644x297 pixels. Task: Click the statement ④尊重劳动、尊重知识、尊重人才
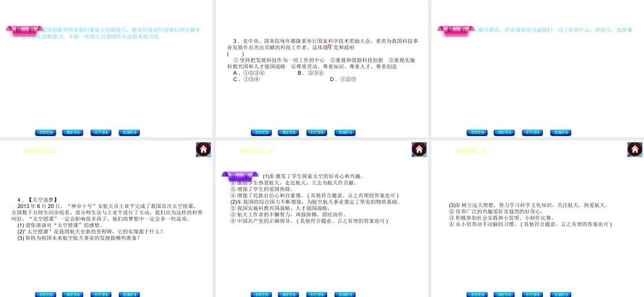point(344,66)
